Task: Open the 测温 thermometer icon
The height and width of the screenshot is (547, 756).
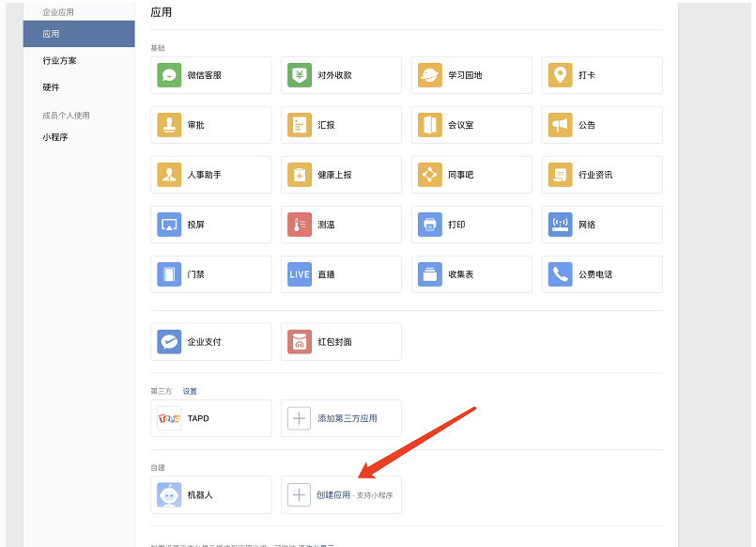Action: tap(300, 225)
